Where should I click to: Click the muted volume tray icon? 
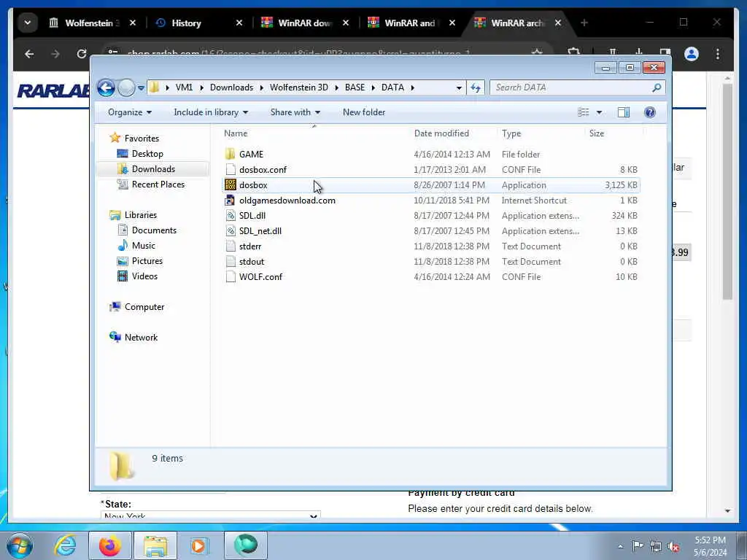(674, 546)
